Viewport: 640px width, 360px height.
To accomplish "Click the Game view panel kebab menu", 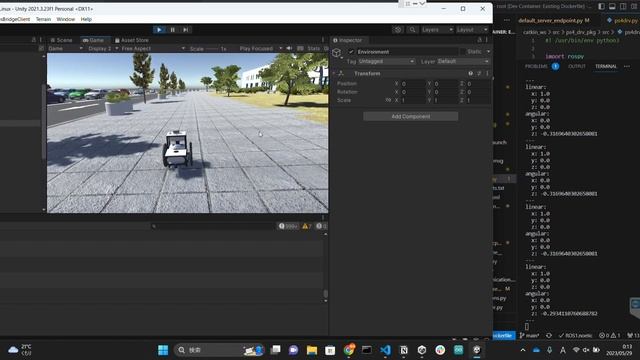I will 323,40.
